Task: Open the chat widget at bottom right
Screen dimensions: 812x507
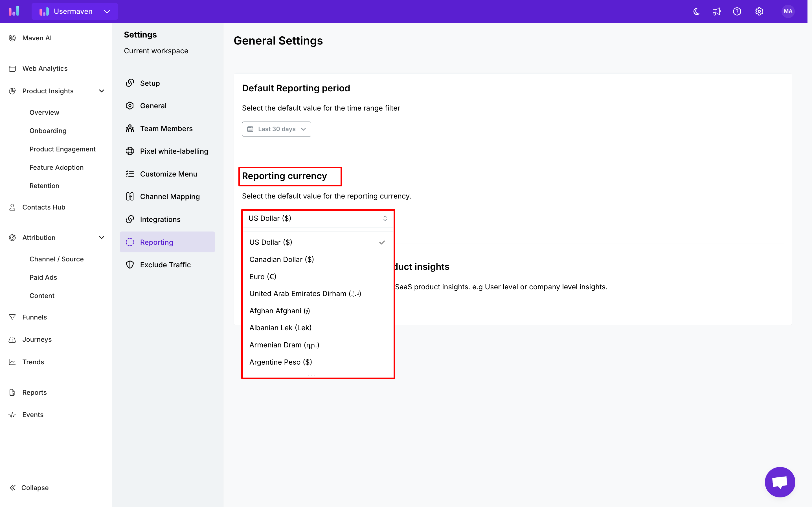Action: [780, 482]
